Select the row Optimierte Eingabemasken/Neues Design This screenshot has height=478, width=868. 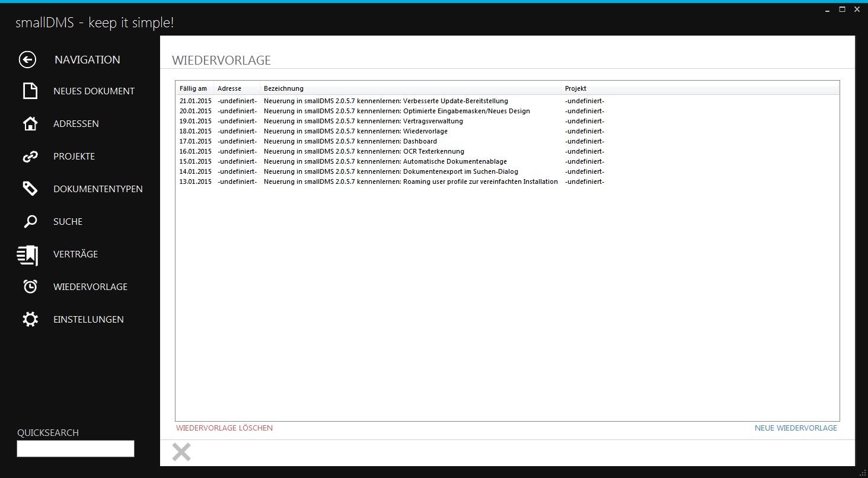click(508, 111)
